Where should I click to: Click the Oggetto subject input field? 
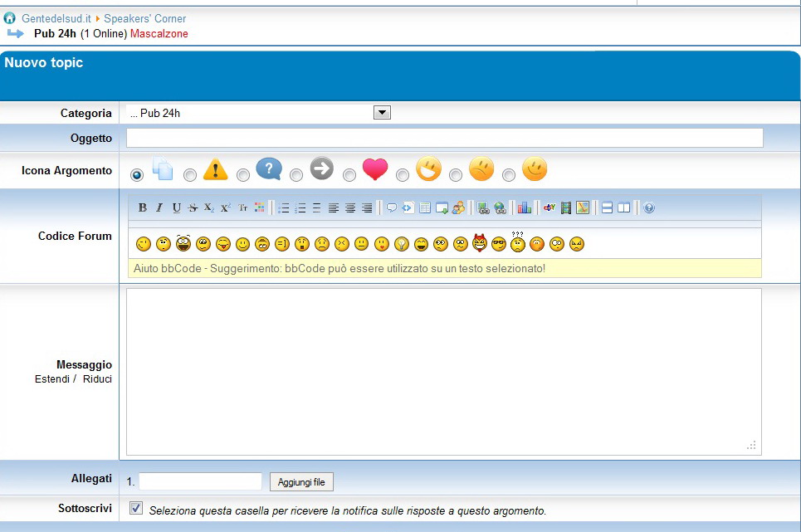(444, 138)
